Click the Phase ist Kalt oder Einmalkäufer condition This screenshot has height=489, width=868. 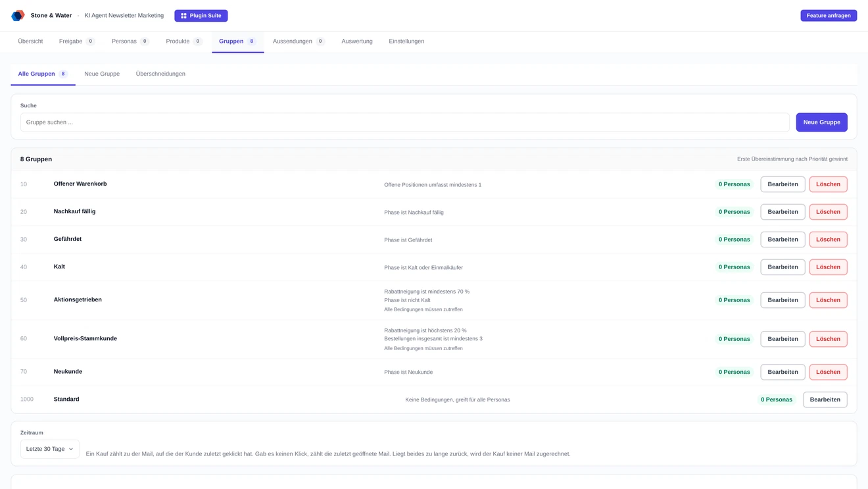(423, 268)
